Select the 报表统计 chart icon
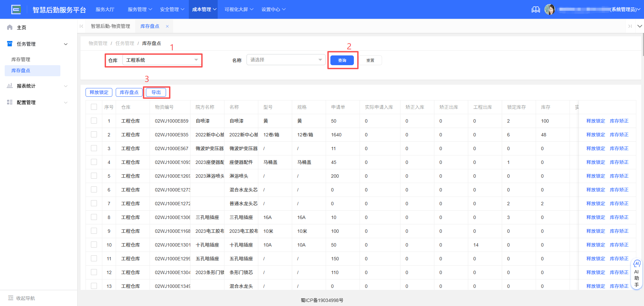 pos(10,86)
